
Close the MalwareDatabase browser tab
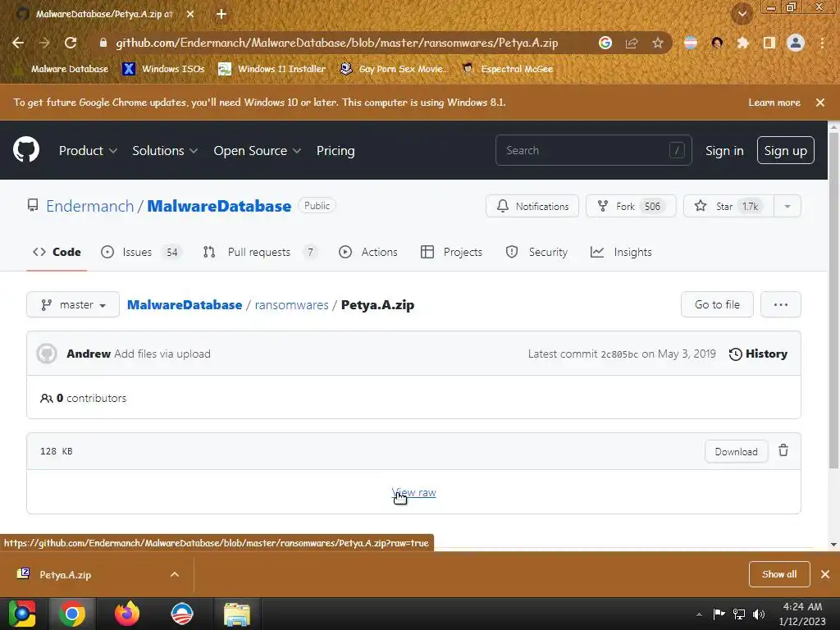click(x=190, y=15)
